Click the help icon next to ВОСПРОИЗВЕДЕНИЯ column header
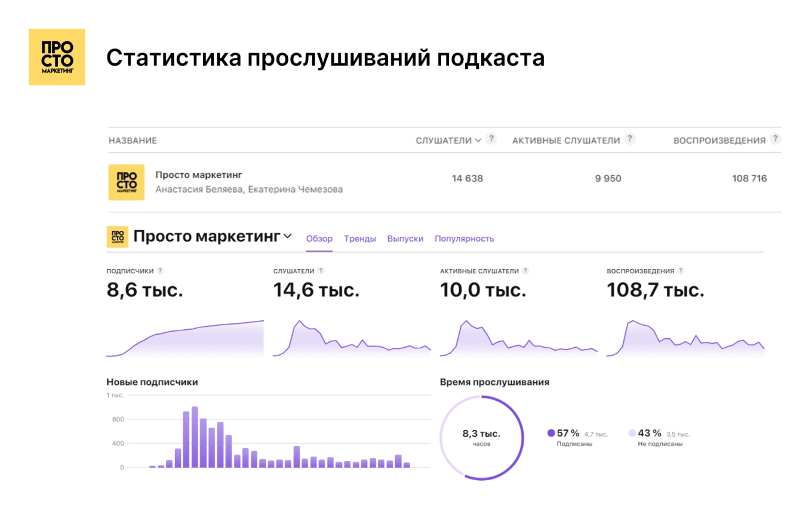This screenshot has width=812, height=510. pyautogui.click(x=775, y=139)
